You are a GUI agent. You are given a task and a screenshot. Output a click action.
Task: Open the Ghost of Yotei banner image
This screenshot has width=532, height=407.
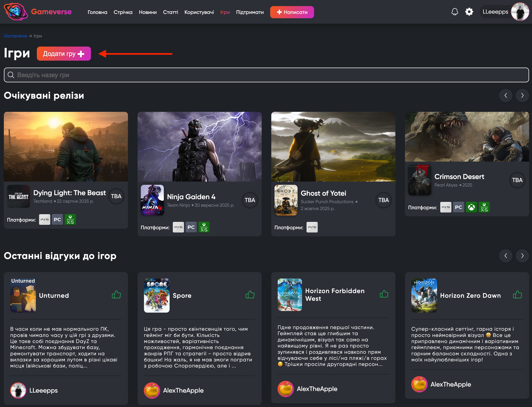(333, 147)
